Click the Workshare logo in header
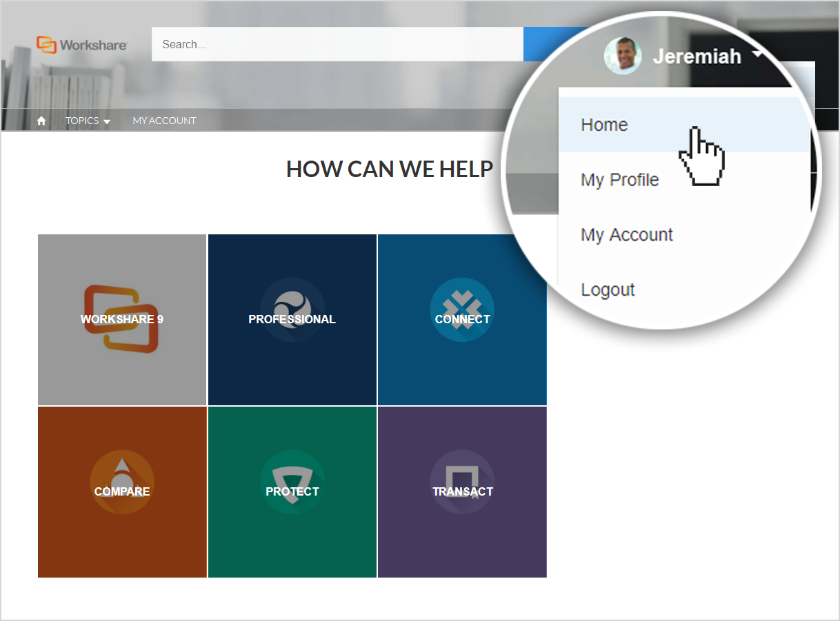Screen dimensions: 840x621 point(81,45)
